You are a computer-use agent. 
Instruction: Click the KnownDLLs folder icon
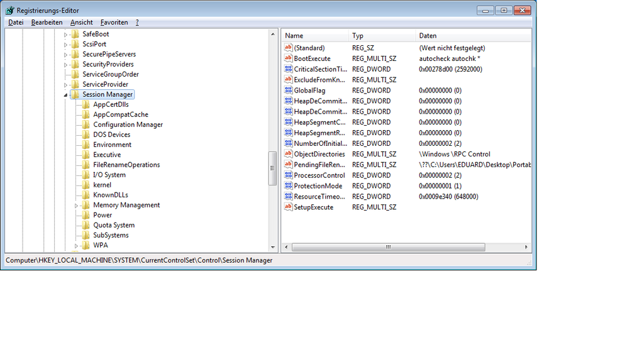click(86, 195)
